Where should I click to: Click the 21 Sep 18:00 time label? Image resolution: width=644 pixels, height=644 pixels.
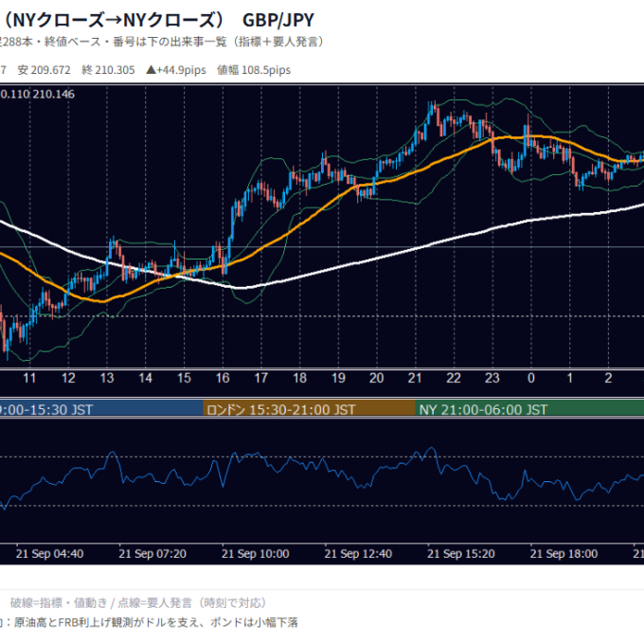563,554
